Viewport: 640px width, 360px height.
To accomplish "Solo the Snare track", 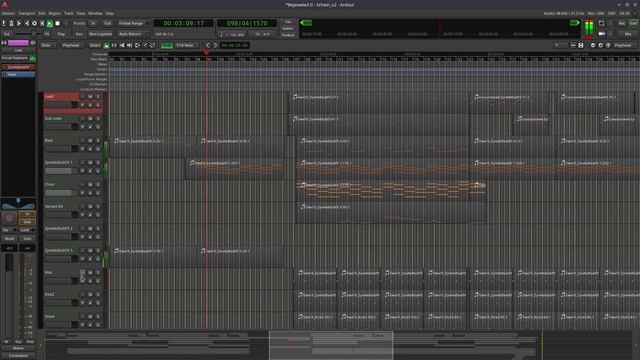I will (x=98, y=317).
